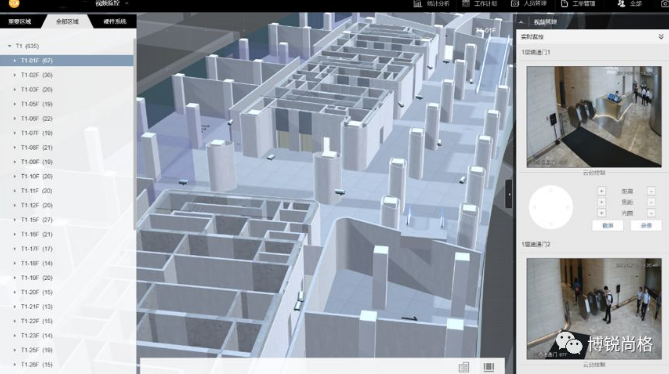Open the 工作计划 work plan menu
Viewport: 669px width, 374px height.
tap(486, 4)
